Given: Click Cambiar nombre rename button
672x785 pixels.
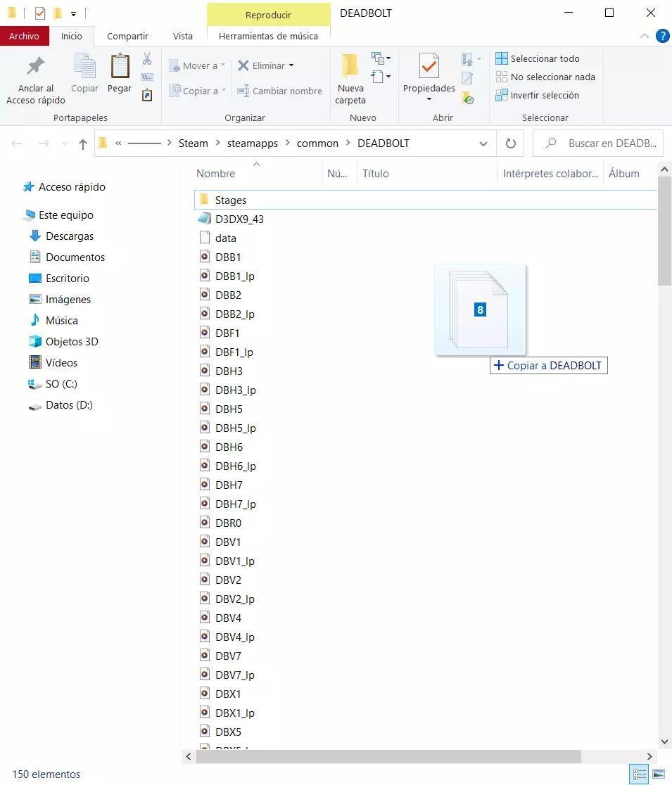Looking at the screenshot, I should point(279,91).
